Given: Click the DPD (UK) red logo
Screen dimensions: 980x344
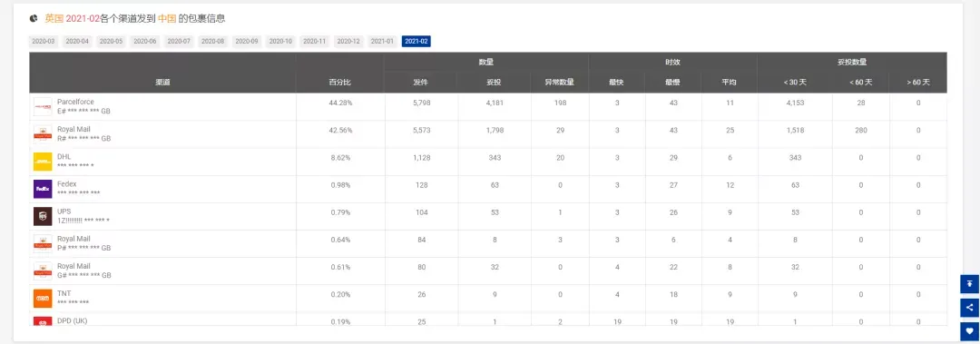Looking at the screenshot, I should click(43, 321).
